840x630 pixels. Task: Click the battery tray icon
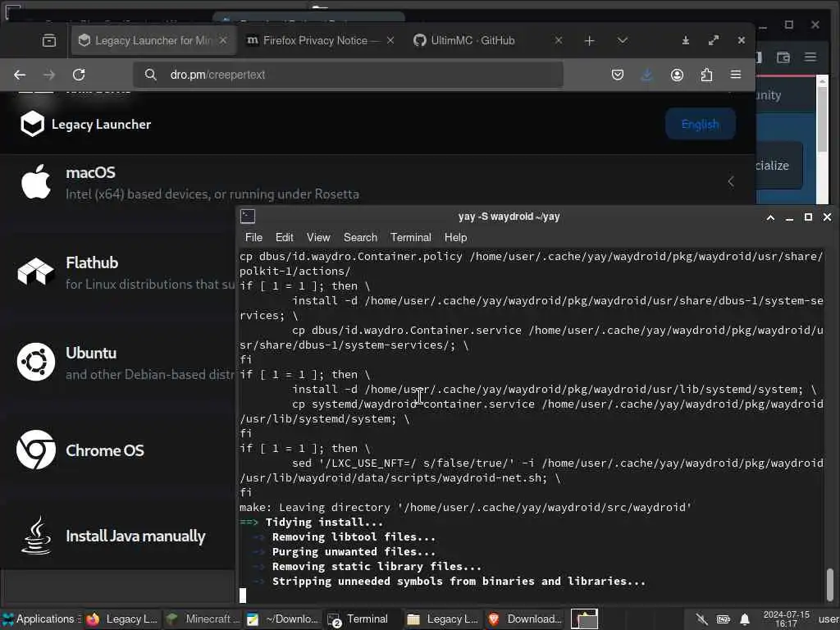click(x=724, y=620)
